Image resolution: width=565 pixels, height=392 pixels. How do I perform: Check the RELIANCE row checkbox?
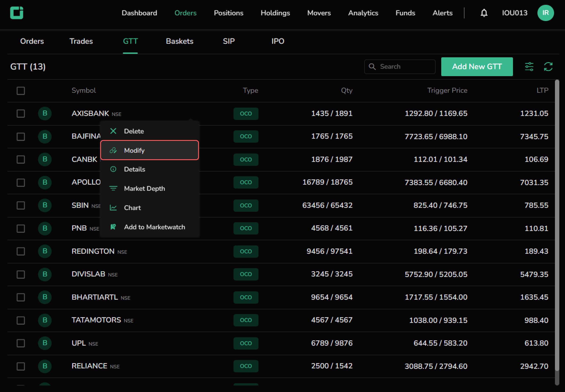(x=21, y=366)
